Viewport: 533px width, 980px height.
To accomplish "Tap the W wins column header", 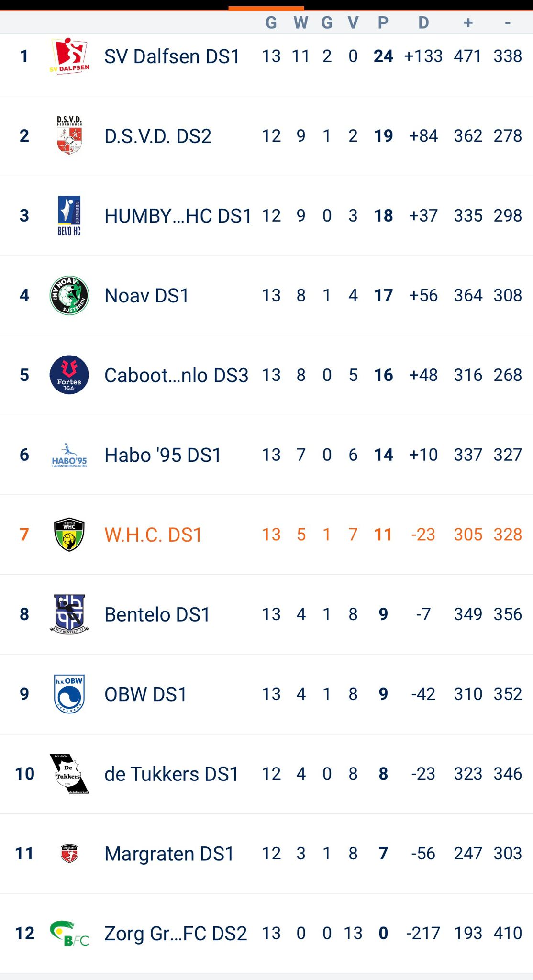I will pos(300,22).
